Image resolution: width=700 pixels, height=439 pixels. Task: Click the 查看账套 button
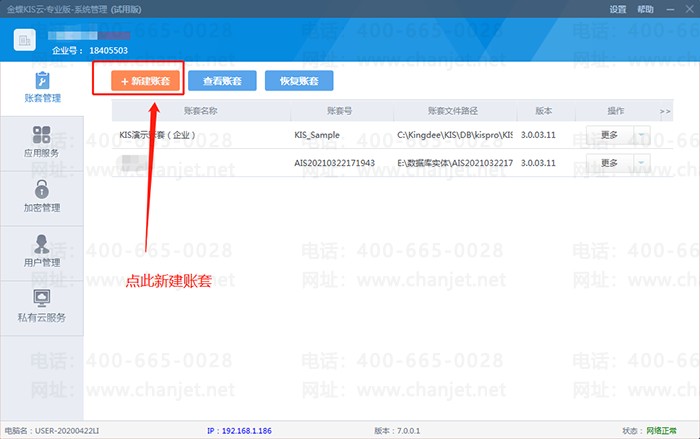(222, 81)
